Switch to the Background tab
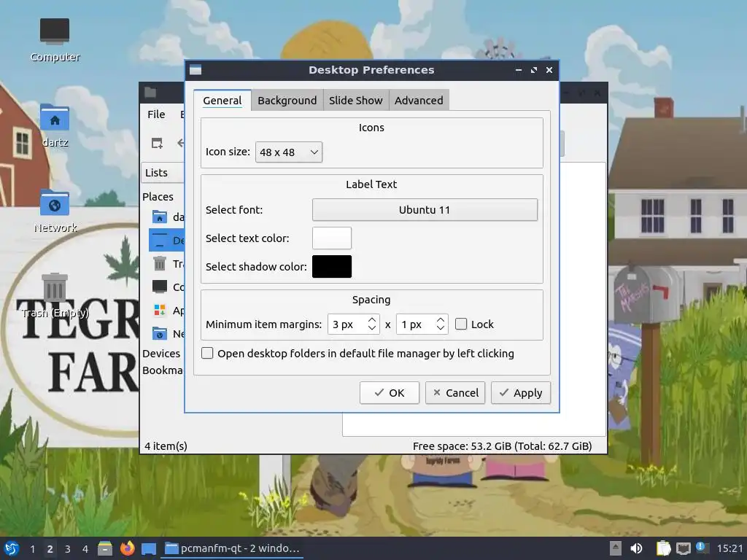747x560 pixels. click(287, 101)
